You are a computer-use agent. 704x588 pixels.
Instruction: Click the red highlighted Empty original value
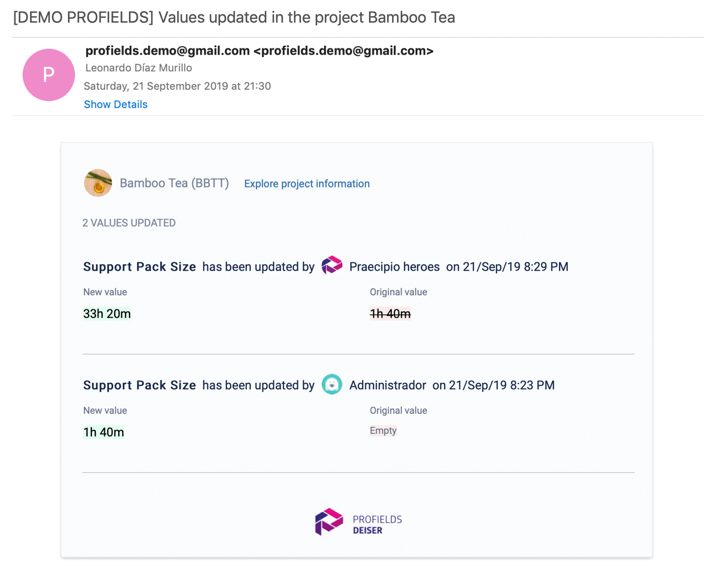coord(383,431)
